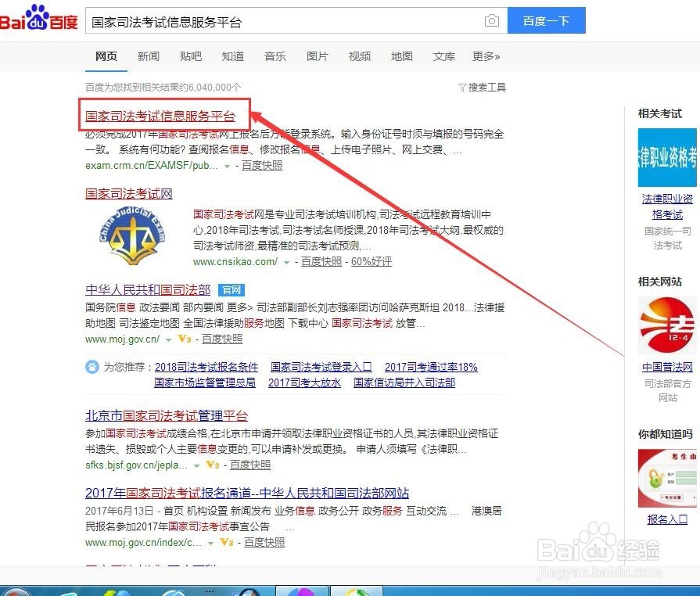Open the 中国普法网 logo image

[x=667, y=325]
